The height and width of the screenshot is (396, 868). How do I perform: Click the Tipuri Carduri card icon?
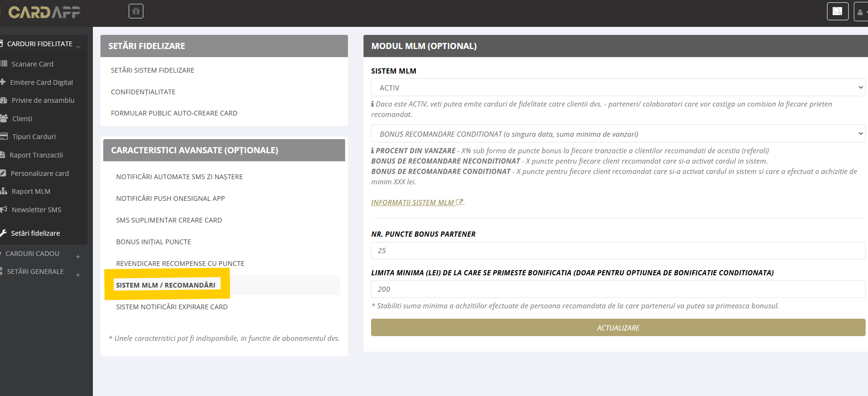pos(4,137)
